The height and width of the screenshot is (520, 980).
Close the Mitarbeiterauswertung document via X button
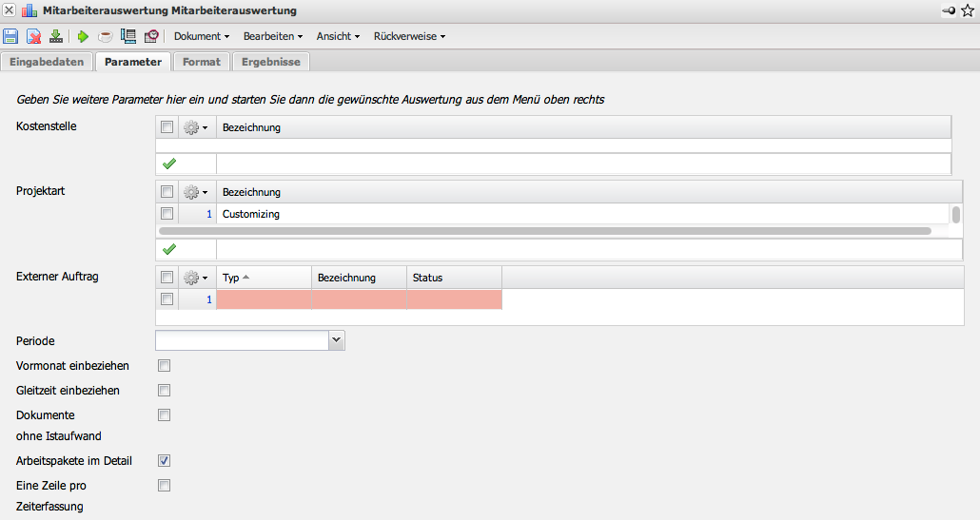(x=9, y=10)
